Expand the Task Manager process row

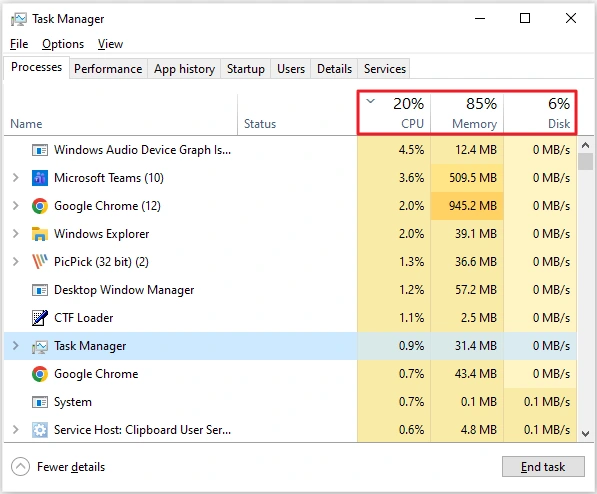point(16,346)
